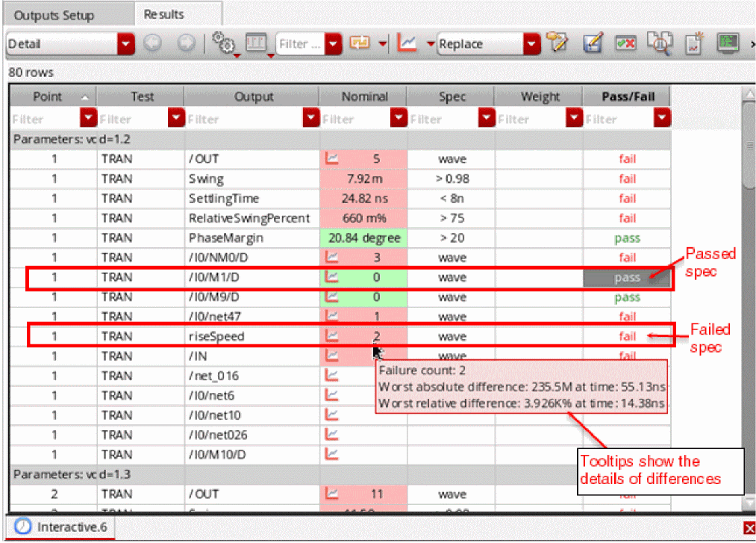Open the Weight column filter dropdown
Viewport: 756px width, 543px height.
click(x=574, y=118)
